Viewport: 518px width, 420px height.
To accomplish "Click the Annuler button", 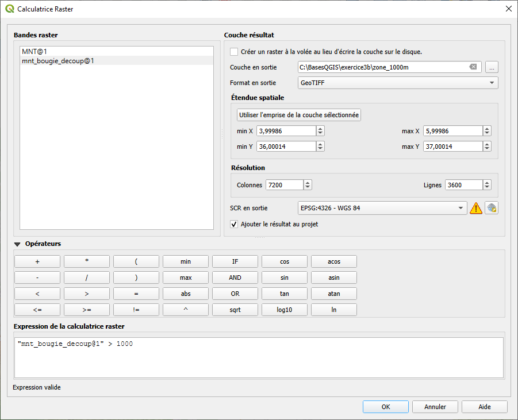I will [435, 407].
